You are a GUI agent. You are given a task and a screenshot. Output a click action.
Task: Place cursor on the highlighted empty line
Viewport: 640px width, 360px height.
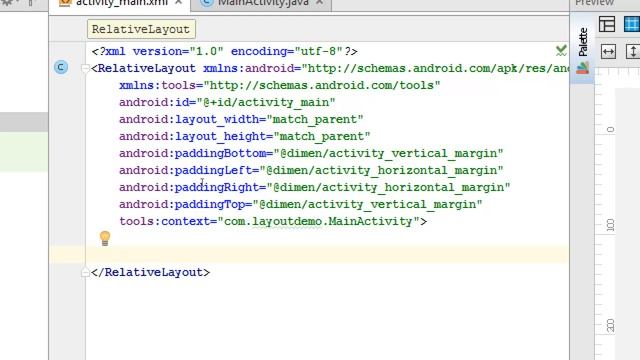(309, 255)
